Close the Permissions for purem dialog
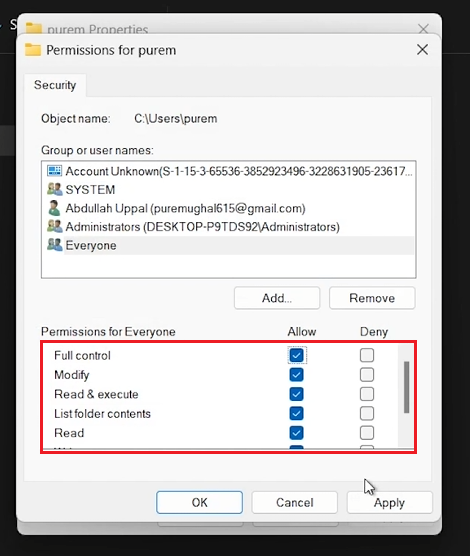 click(422, 50)
